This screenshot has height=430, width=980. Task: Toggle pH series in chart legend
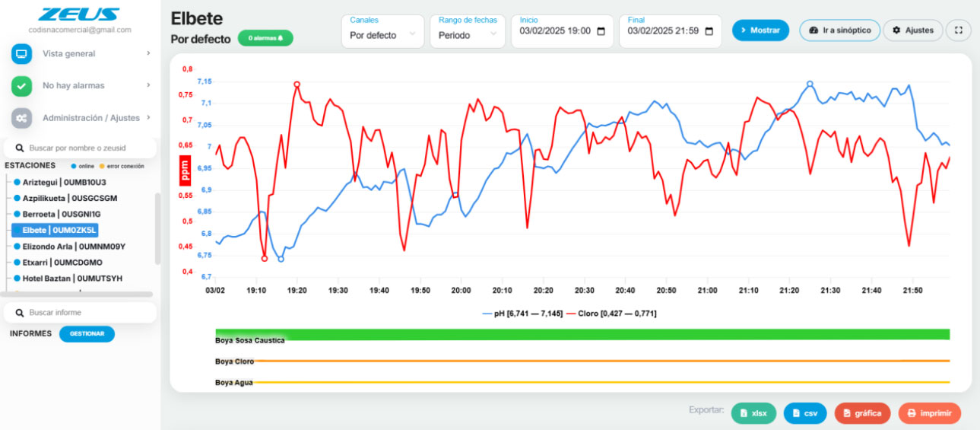[x=522, y=314]
